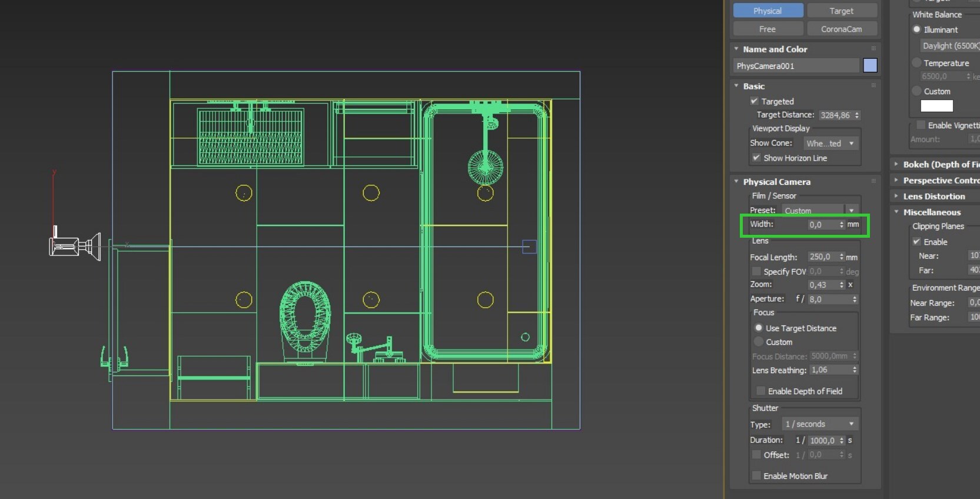This screenshot has width=980, height=499.
Task: Click the Aperture f-number field
Action: 829,299
